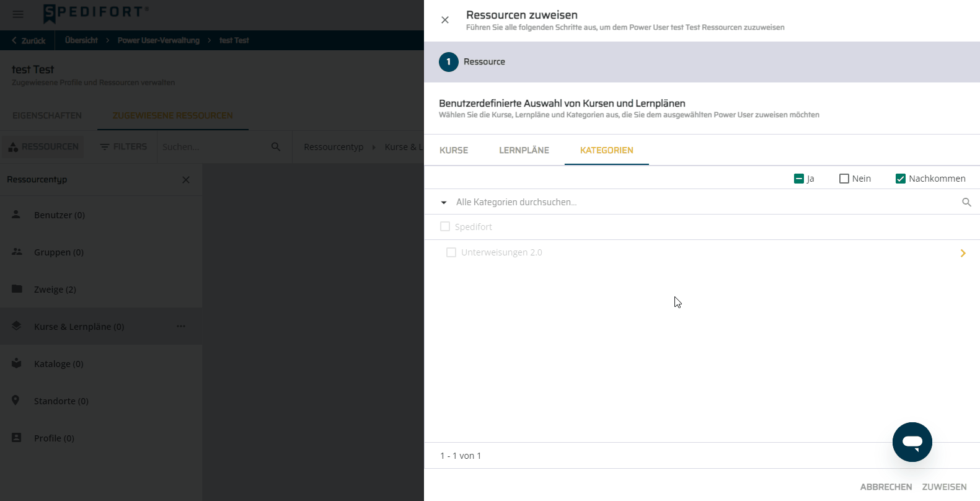
Task: Click the Spedifort logo
Action: pos(96,13)
